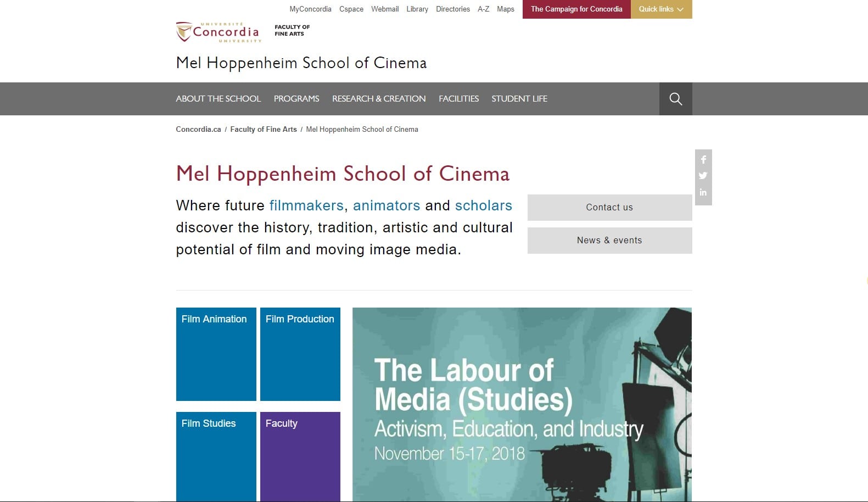Click The Campaign for Concordia button
The width and height of the screenshot is (868, 502).
tap(576, 9)
